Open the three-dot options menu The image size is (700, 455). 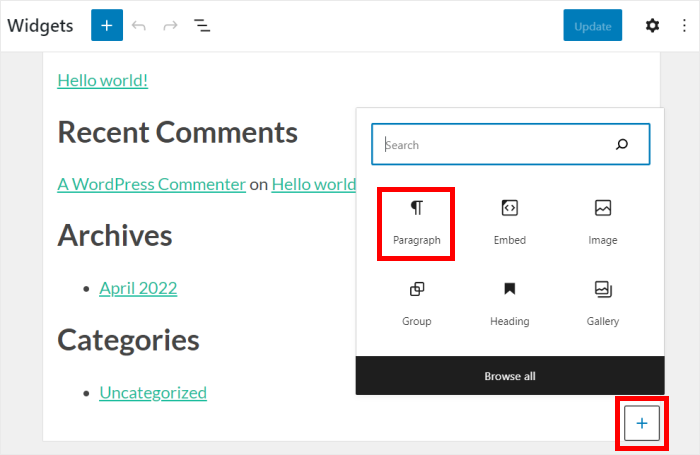pyautogui.click(x=684, y=26)
